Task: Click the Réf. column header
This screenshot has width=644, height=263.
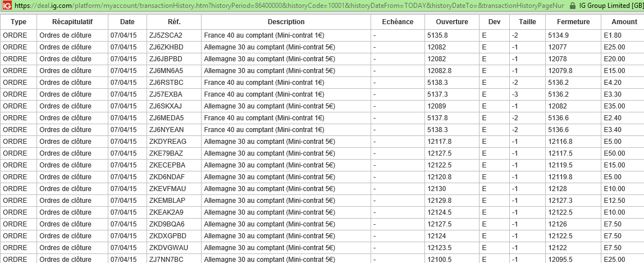Action: (x=173, y=22)
